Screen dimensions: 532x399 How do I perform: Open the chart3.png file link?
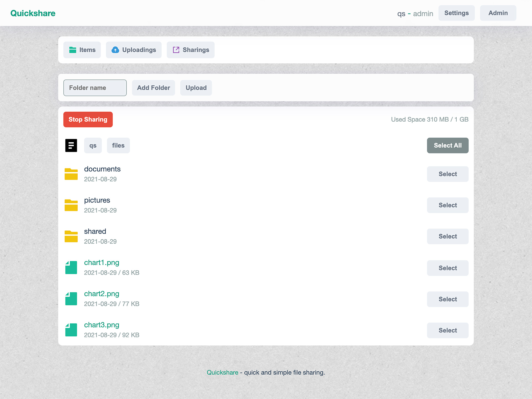click(102, 325)
